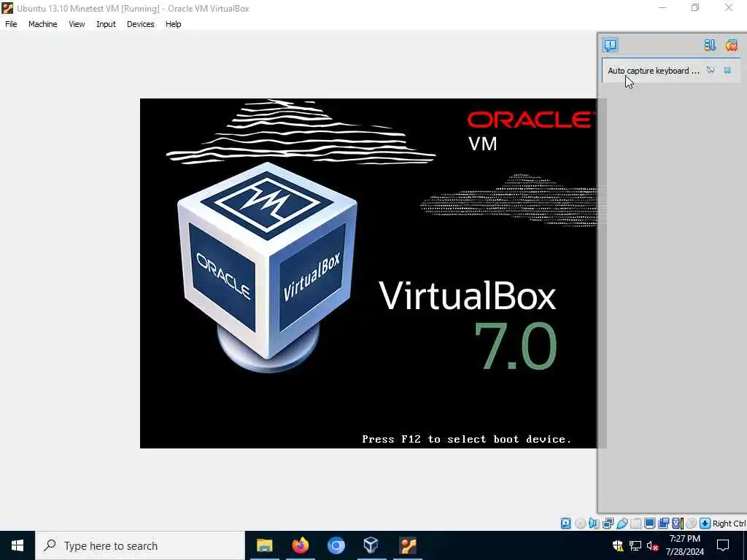The image size is (747, 560).
Task: Click the network tray icon
Action: (x=635, y=545)
